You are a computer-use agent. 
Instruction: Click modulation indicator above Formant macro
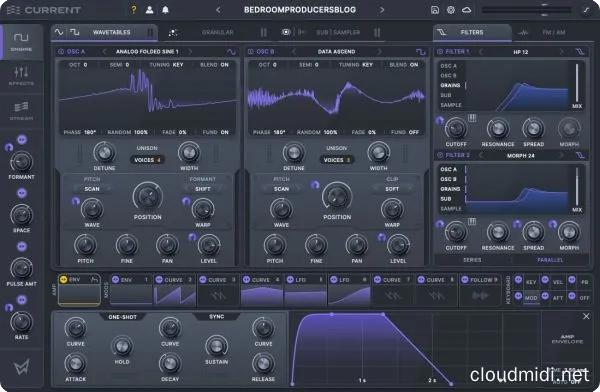(22, 140)
